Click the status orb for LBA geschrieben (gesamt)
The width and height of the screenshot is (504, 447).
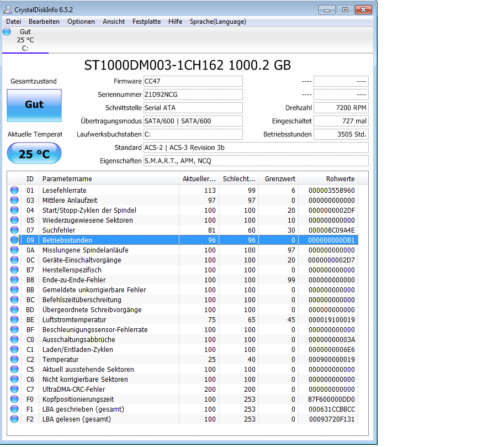click(x=14, y=409)
